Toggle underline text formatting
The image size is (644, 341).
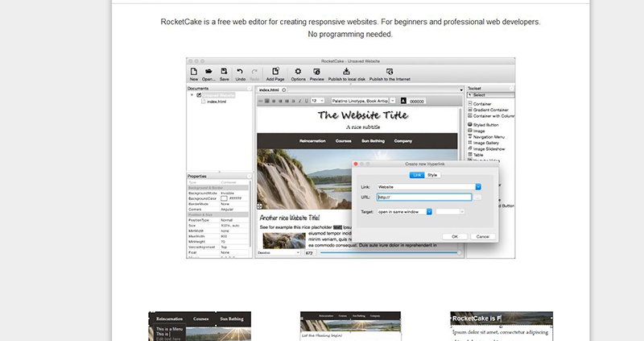pos(307,101)
